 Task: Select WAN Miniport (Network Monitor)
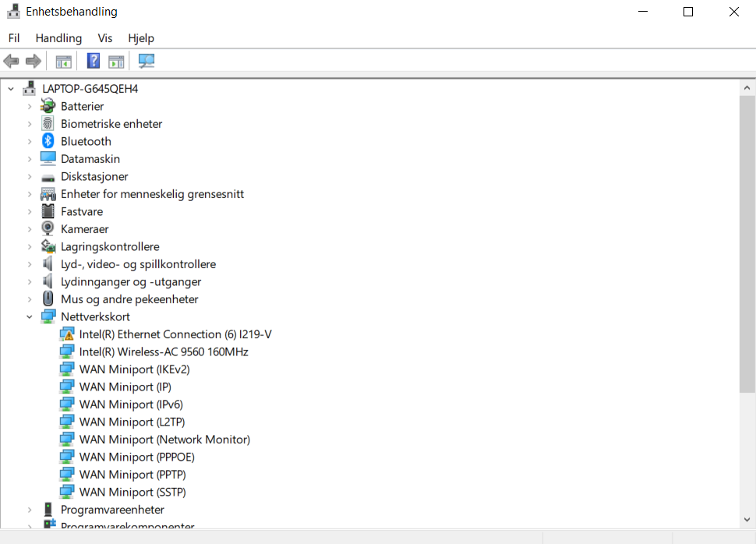(x=165, y=440)
